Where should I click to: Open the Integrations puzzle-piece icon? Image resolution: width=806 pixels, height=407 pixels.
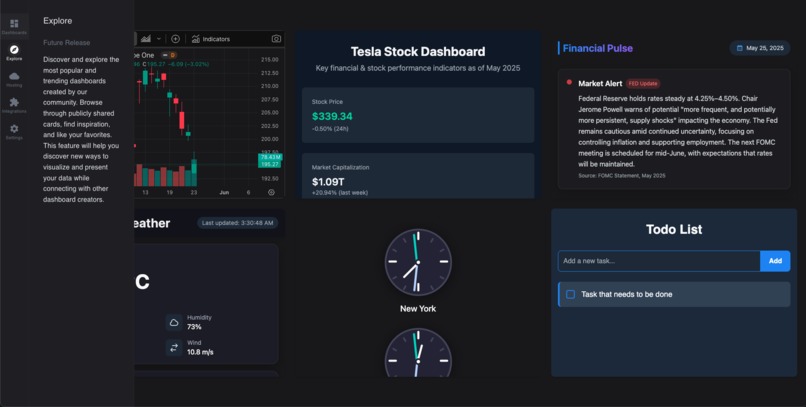[14, 102]
